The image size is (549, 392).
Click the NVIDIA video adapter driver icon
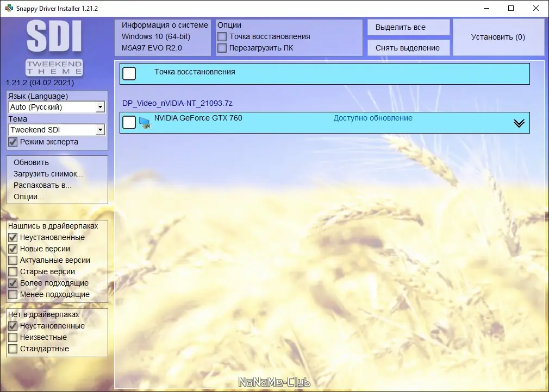point(145,123)
